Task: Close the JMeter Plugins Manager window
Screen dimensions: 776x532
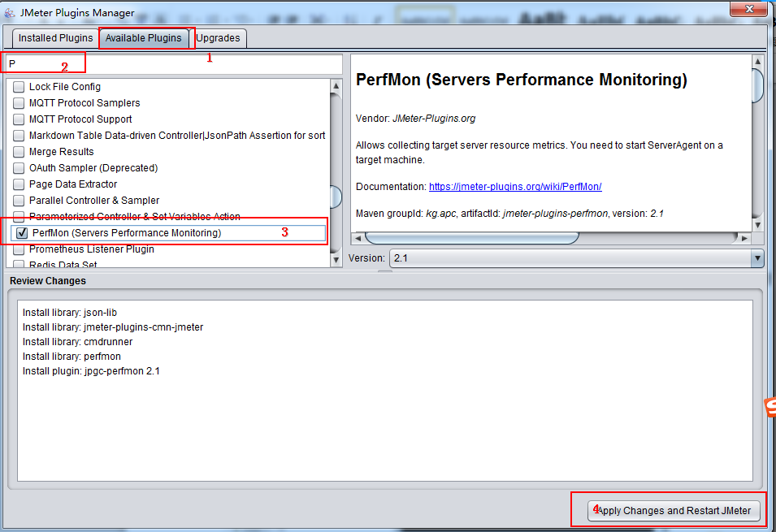Action: pyautogui.click(x=749, y=9)
